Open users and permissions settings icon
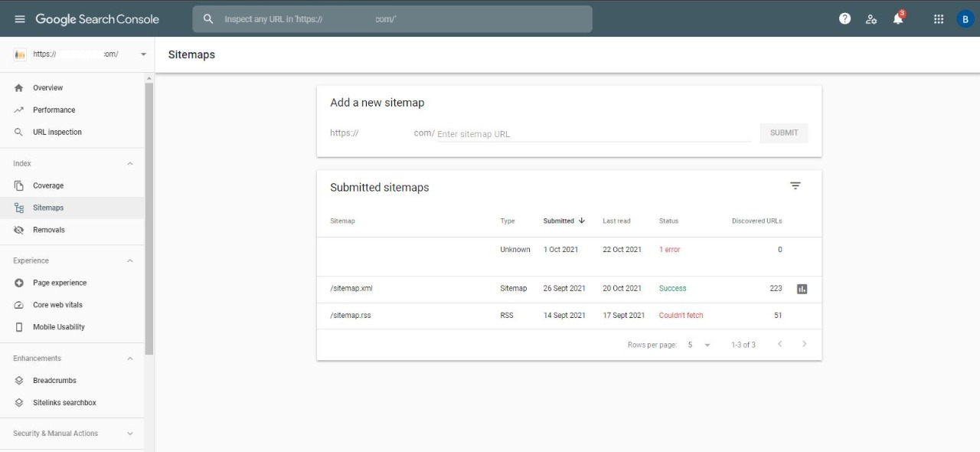Screen dimensions: 980x452 tap(871, 19)
